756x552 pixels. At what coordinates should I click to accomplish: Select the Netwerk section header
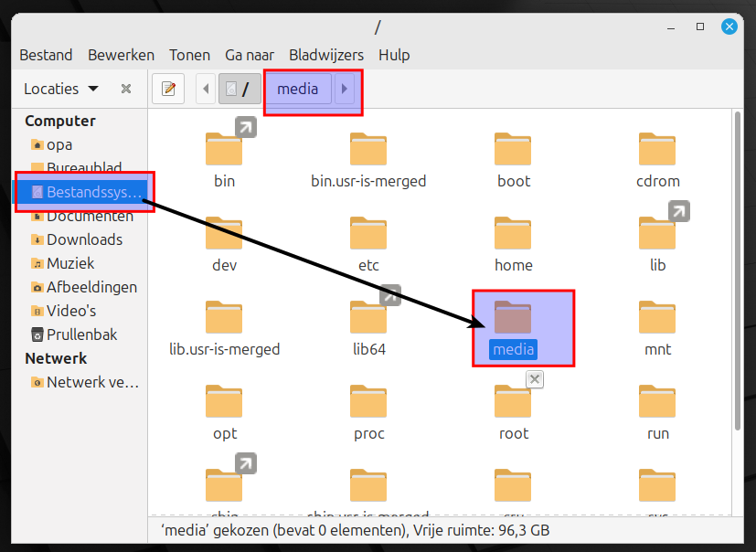tap(56, 358)
